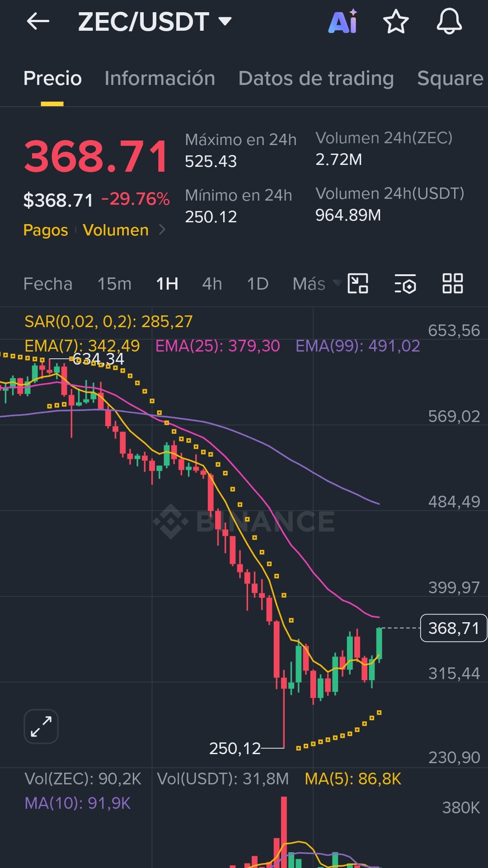Open the AI analysis icon
This screenshot has width=488, height=868.
[343, 21]
